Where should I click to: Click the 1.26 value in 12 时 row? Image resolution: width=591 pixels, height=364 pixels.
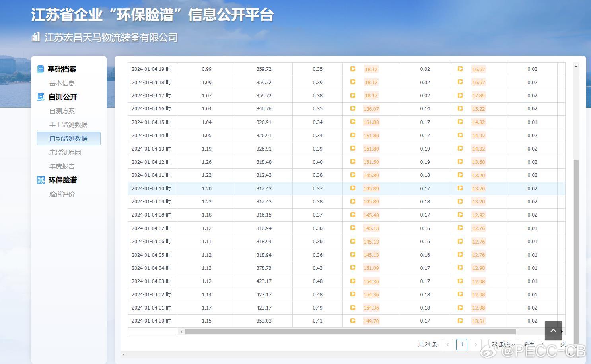pos(206,162)
